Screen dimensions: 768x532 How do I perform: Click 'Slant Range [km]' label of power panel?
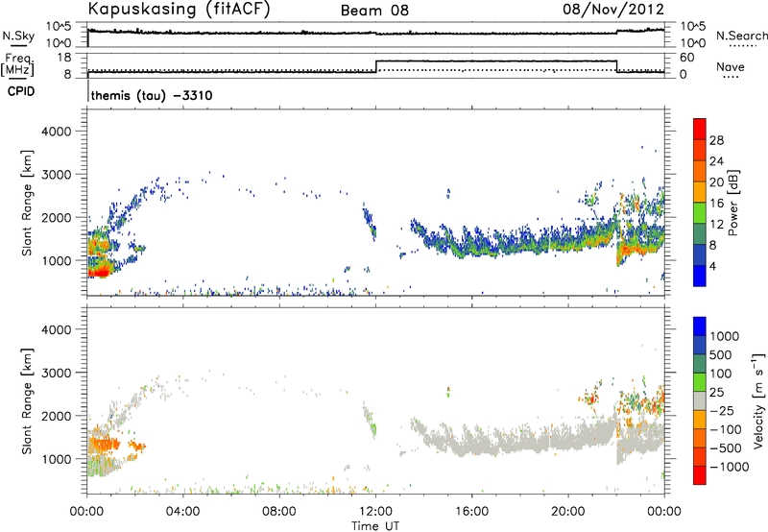27,203
